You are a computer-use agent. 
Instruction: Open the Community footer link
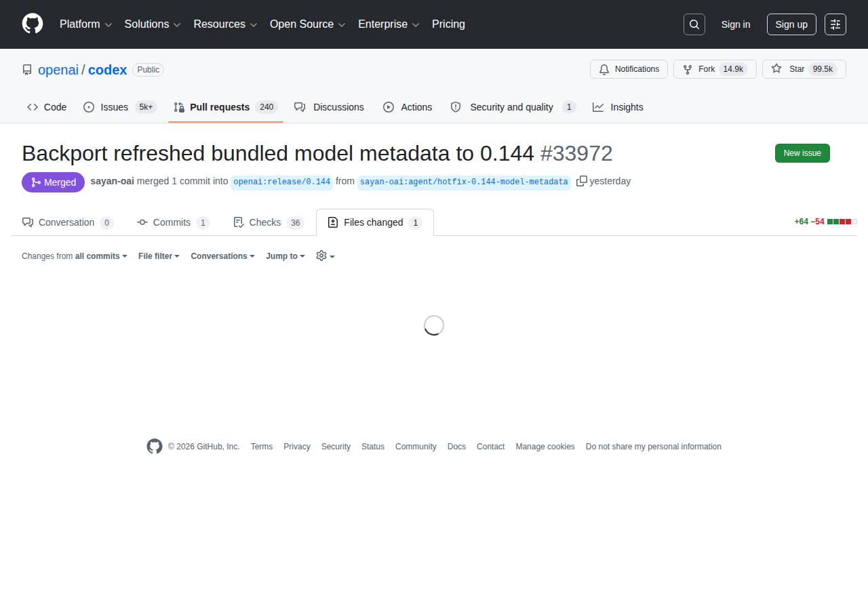pyautogui.click(x=416, y=447)
